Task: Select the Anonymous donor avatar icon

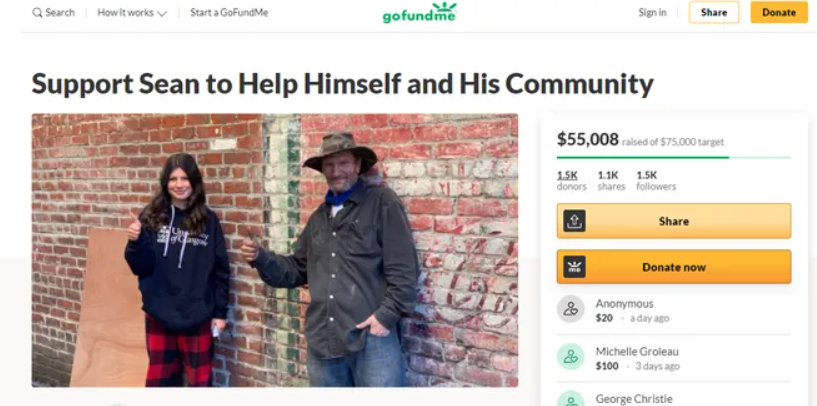Action: click(x=571, y=309)
